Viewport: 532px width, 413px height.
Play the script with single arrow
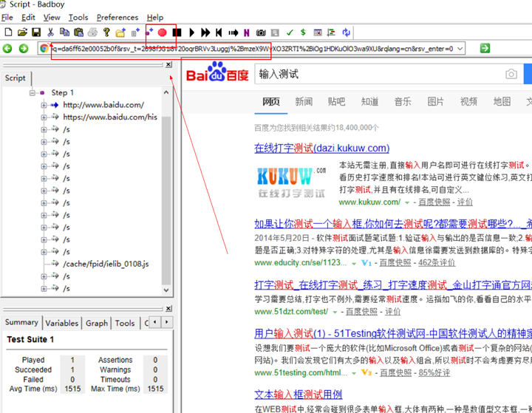coord(191,33)
